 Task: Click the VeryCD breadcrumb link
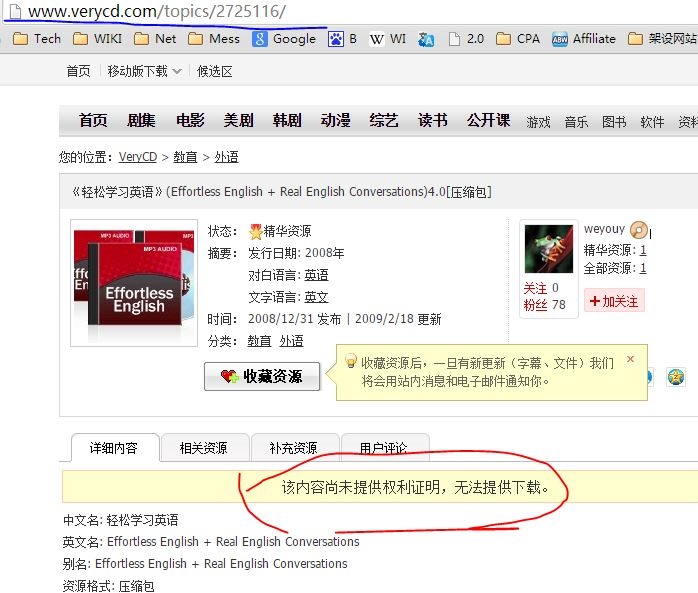[x=138, y=157]
